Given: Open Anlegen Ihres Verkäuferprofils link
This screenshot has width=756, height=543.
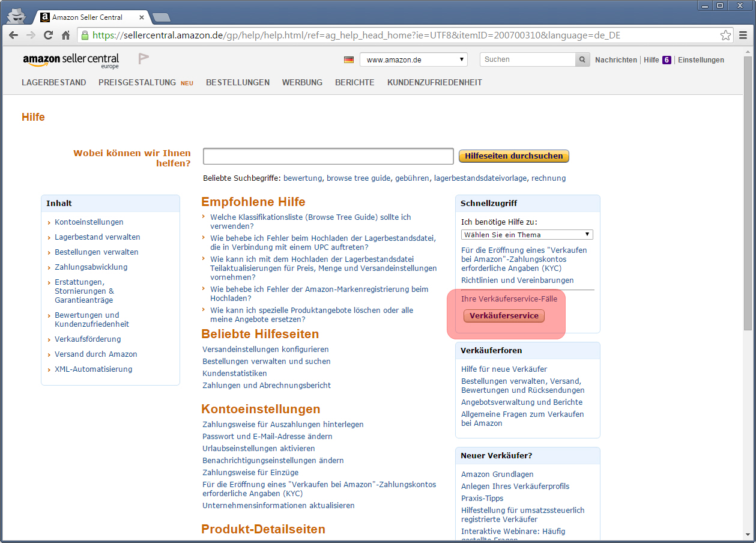Looking at the screenshot, I should point(515,486).
